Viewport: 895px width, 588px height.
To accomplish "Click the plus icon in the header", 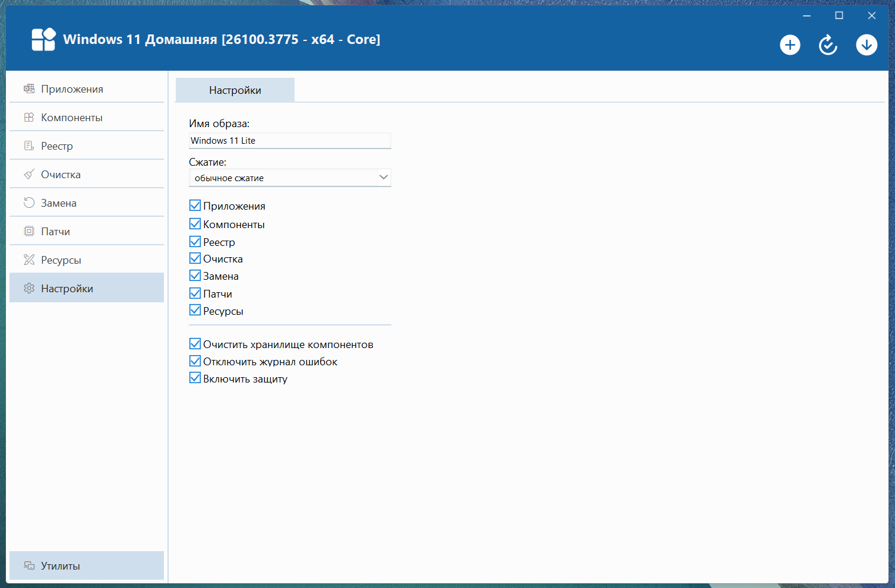I will 790,45.
